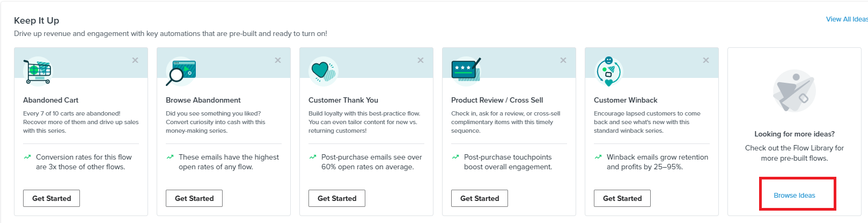Click the Customer Winback cycle icon
The height and width of the screenshot is (223, 868).
coord(609,71)
